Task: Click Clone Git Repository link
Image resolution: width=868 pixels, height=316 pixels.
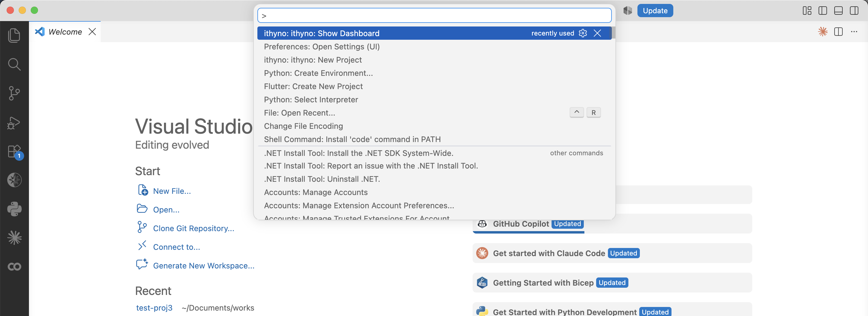Action: pos(193,228)
